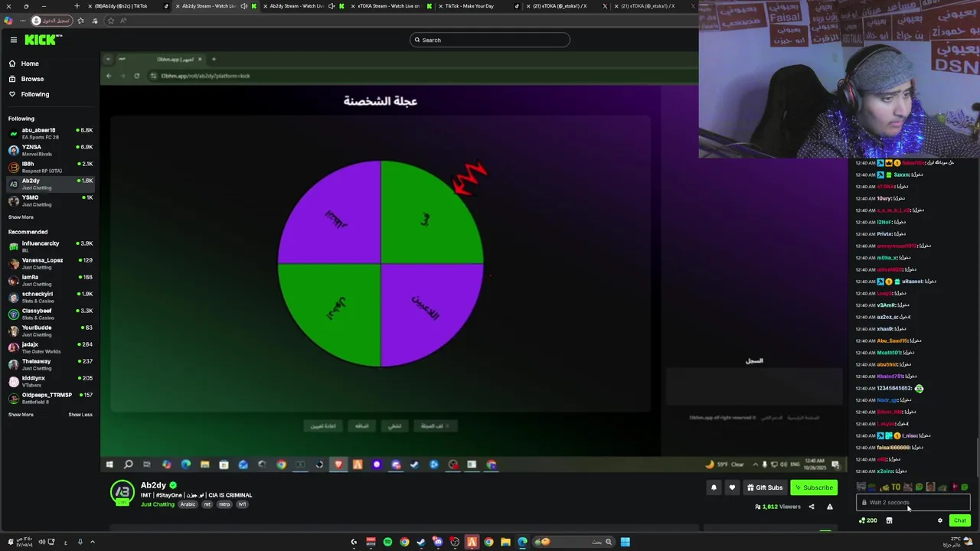
Task: Open YSMO channel in Following list
Action: (50, 201)
